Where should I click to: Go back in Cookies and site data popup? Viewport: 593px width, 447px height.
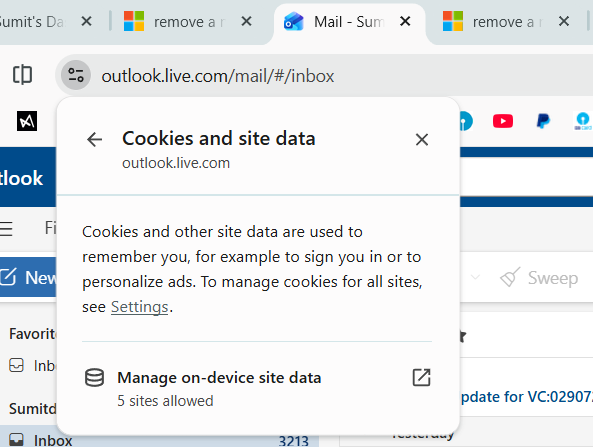coord(94,140)
